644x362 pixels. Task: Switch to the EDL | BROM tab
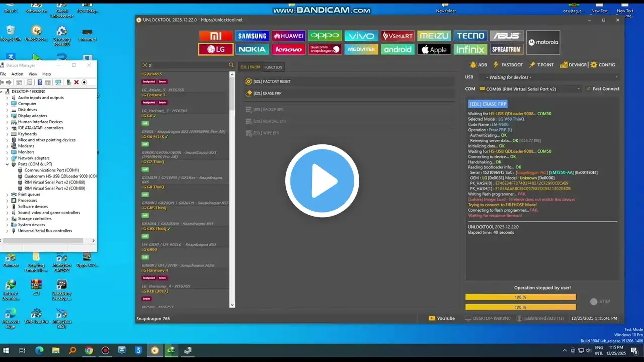point(250,67)
